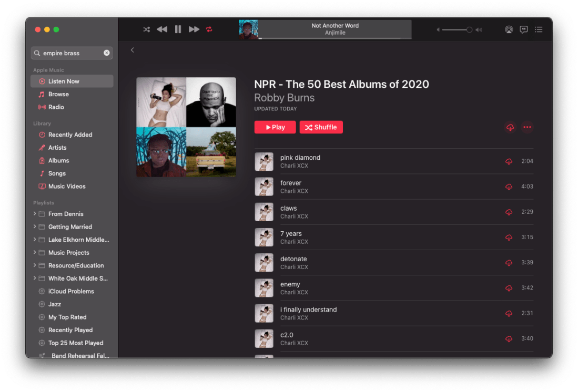The height and width of the screenshot is (392, 578).
Task: Clear the 'empire brass' search text
Action: (107, 53)
